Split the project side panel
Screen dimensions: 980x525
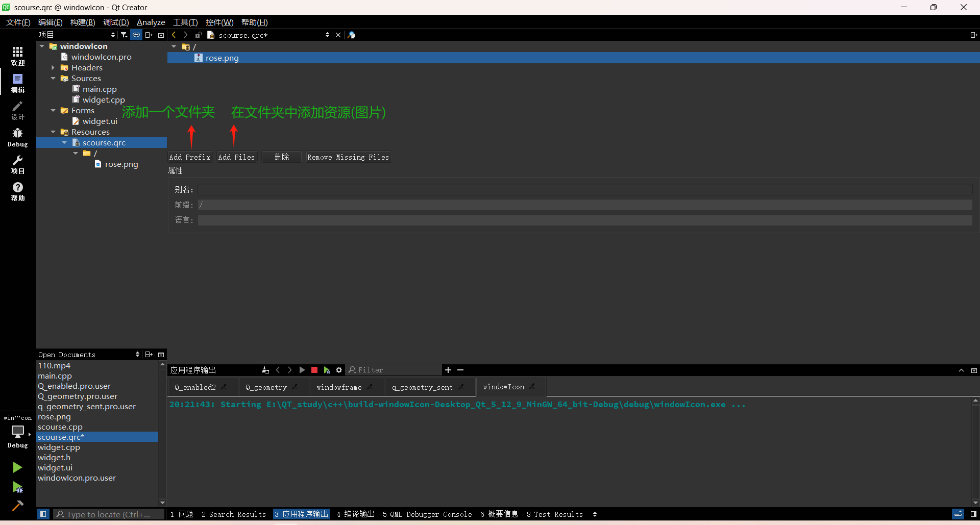[x=149, y=35]
